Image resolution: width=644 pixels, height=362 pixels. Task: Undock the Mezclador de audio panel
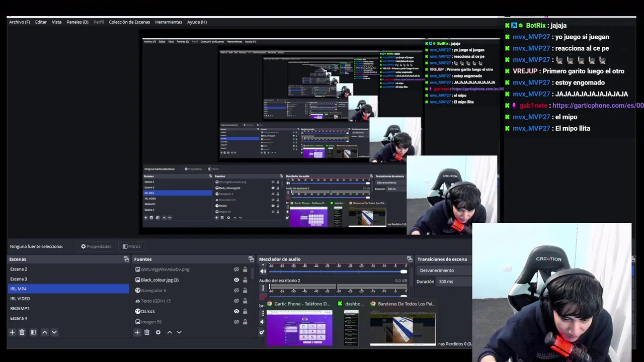[410, 259]
